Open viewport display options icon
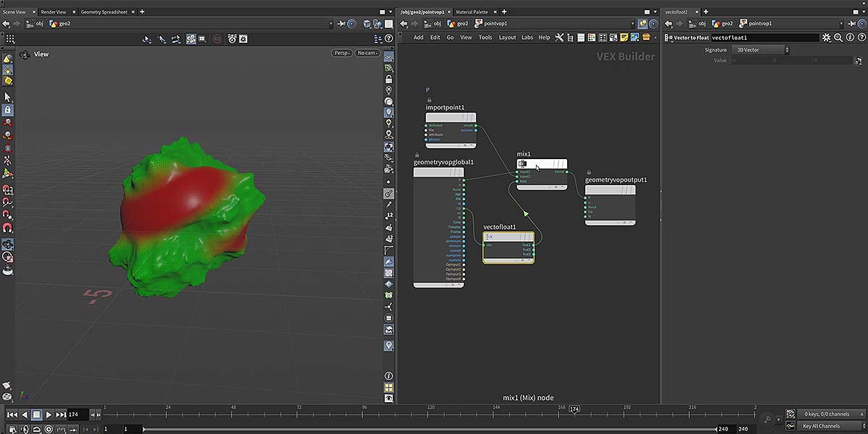This screenshot has width=868, height=434. coord(378,38)
